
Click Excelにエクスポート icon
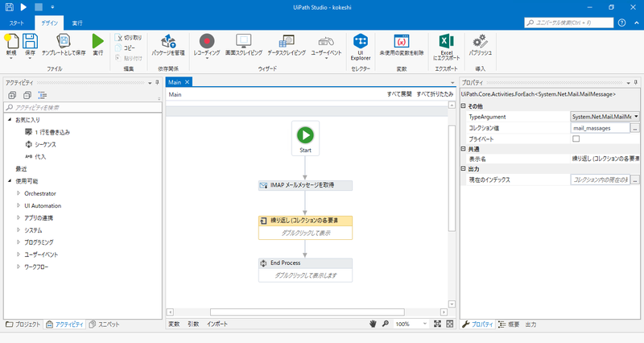point(447,41)
